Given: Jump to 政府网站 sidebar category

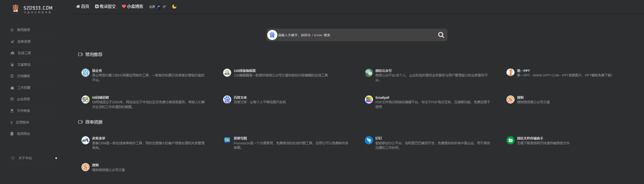Looking at the screenshot, I should 23,134.
